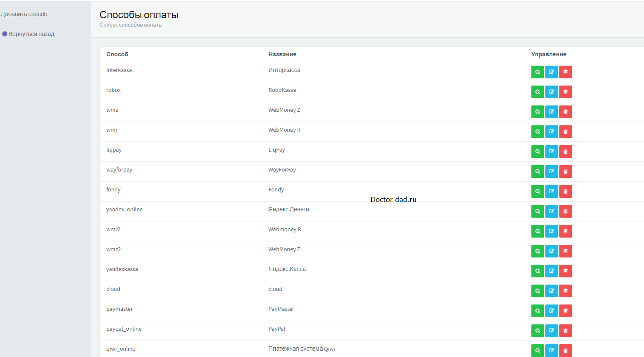Select the 'Яндекс.Деньги' name cell
This screenshot has height=357, width=644.
coord(289,209)
